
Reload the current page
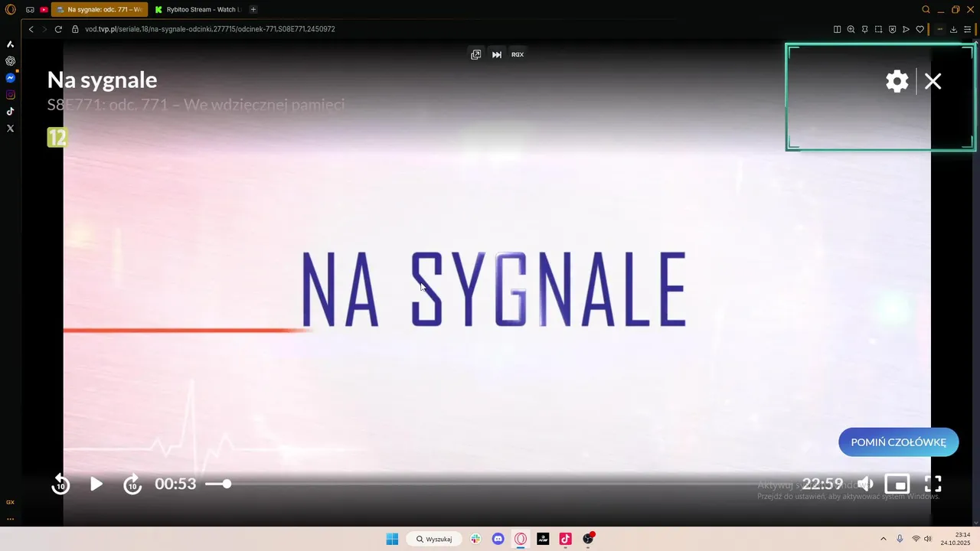[x=58, y=29]
